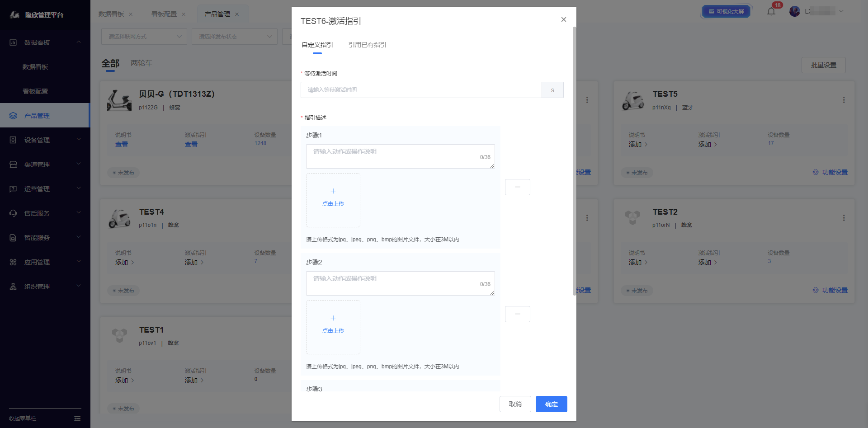Expand the 售后服务 sidebar menu

pyautogui.click(x=45, y=213)
